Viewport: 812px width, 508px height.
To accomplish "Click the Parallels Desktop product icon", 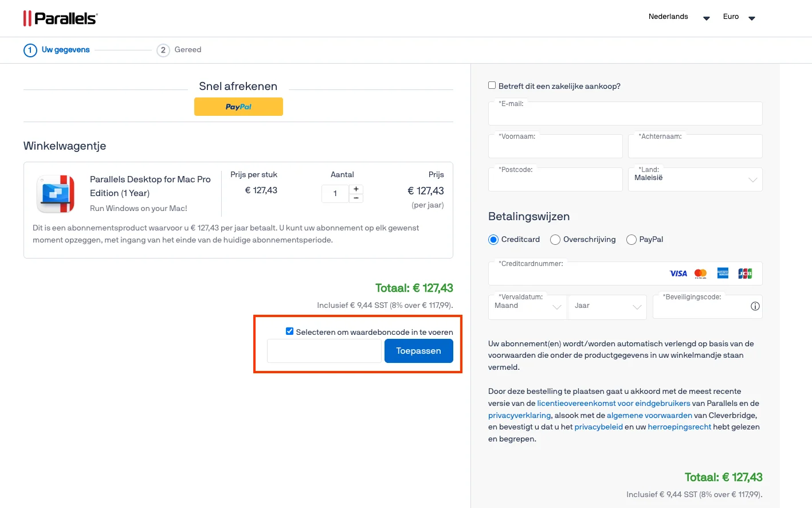I will [56, 194].
